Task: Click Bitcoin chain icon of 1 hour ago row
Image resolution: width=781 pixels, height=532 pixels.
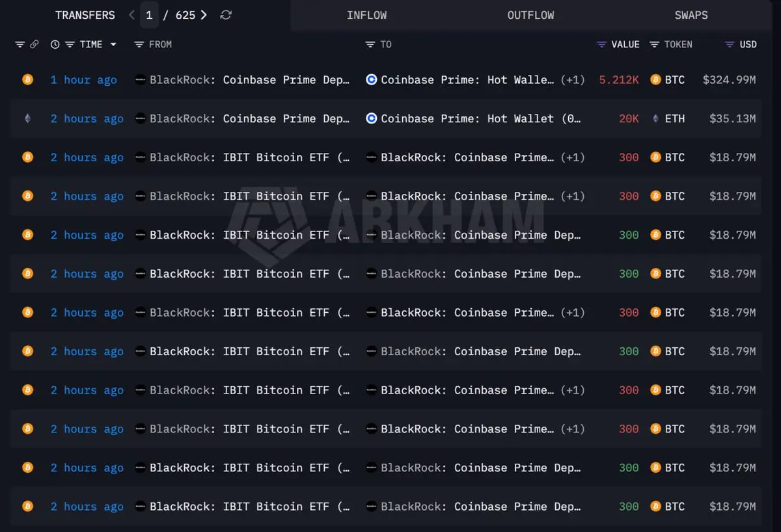Action: point(27,79)
